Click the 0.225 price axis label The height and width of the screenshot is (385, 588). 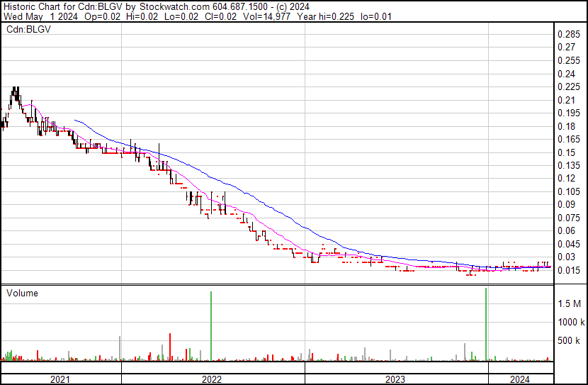click(x=569, y=87)
